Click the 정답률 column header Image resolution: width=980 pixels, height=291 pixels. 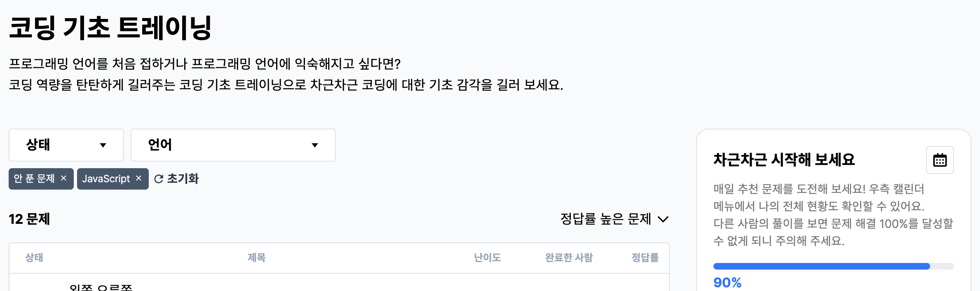[645, 258]
